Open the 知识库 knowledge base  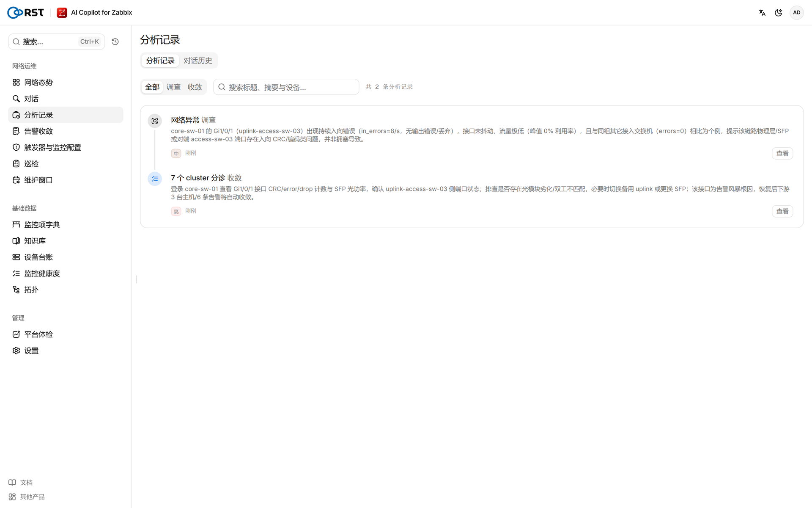click(x=66, y=241)
